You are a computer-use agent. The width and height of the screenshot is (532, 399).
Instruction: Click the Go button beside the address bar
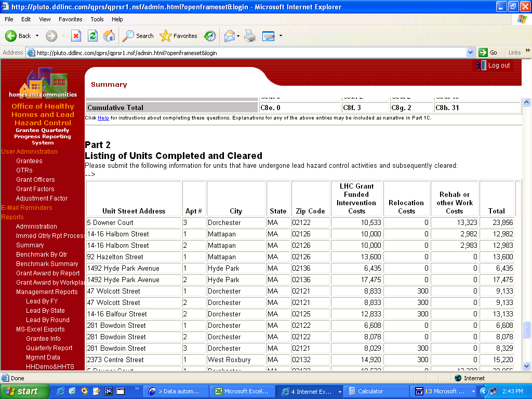point(488,52)
